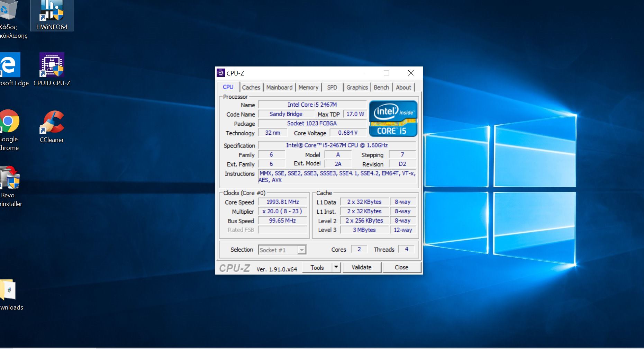Image resolution: width=644 pixels, height=349 pixels.
Task: Open the Memory tab
Action: coord(308,88)
